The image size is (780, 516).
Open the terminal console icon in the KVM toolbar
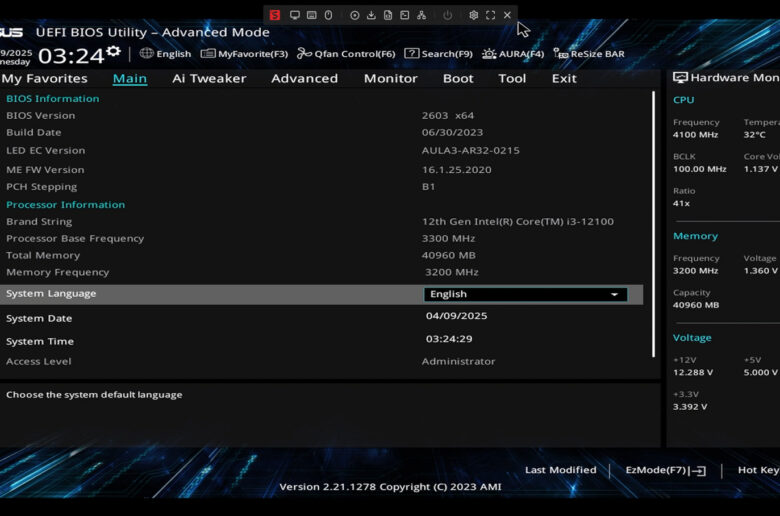click(x=405, y=15)
